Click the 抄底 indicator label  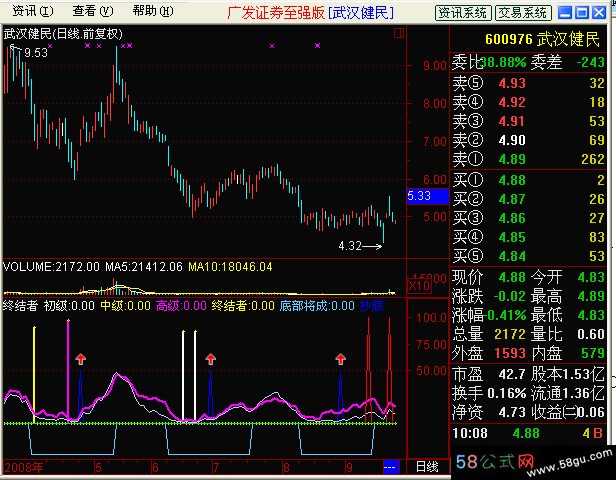coord(373,305)
